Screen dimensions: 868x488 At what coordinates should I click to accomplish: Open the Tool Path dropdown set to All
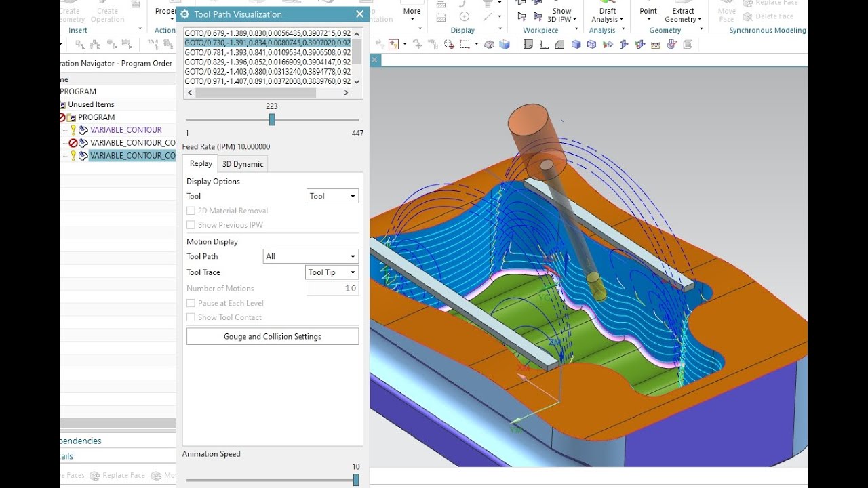[x=311, y=256]
